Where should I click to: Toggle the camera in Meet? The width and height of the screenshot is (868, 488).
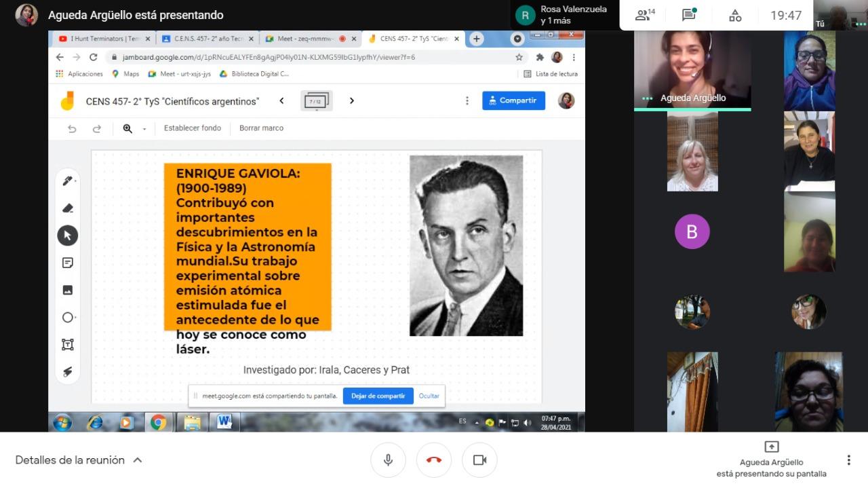(x=479, y=460)
